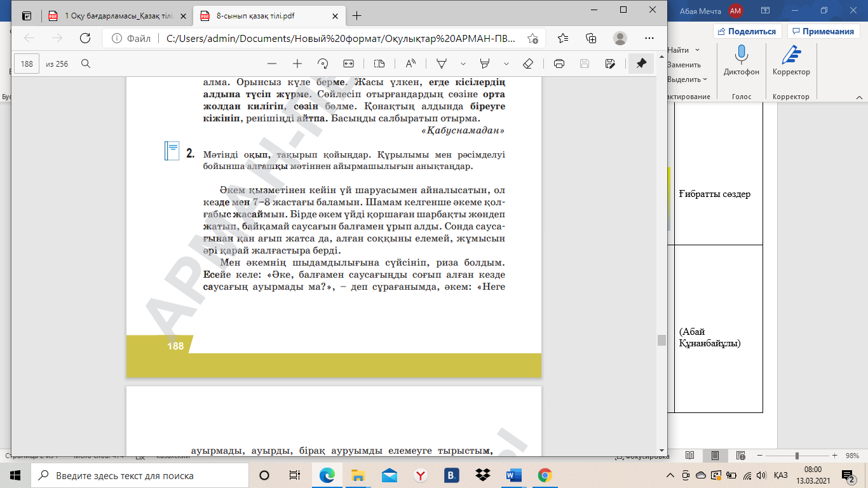Select the PDF Highlight tool

pyautogui.click(x=485, y=64)
